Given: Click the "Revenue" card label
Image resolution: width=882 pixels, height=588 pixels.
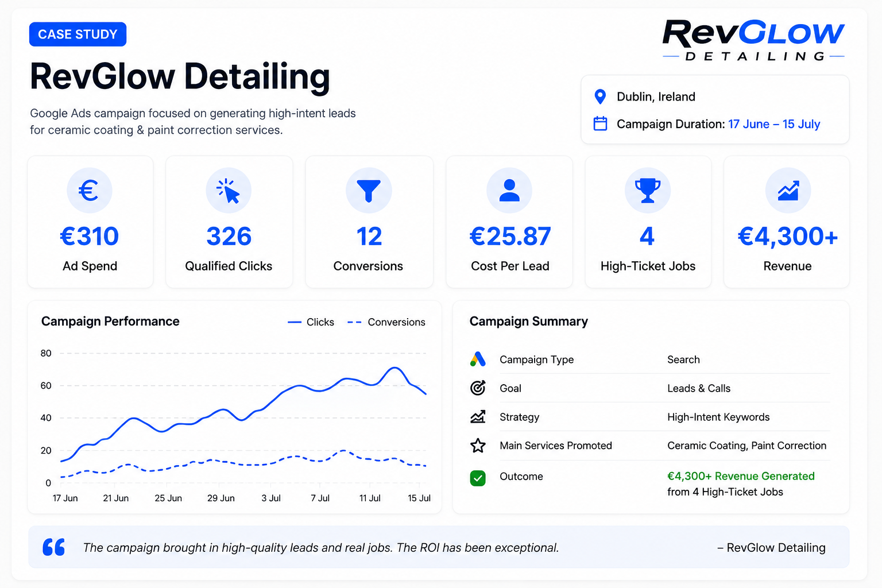Looking at the screenshot, I should [787, 266].
